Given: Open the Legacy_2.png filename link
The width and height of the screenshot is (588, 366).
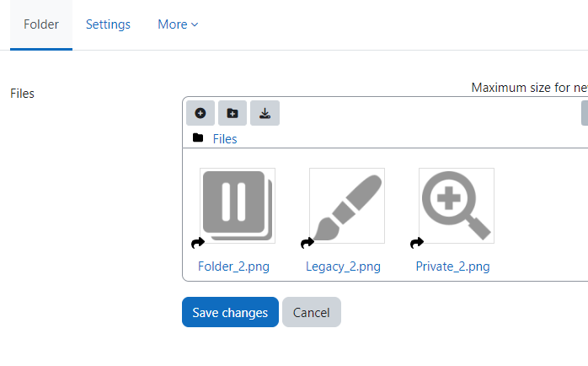Looking at the screenshot, I should (x=343, y=266).
